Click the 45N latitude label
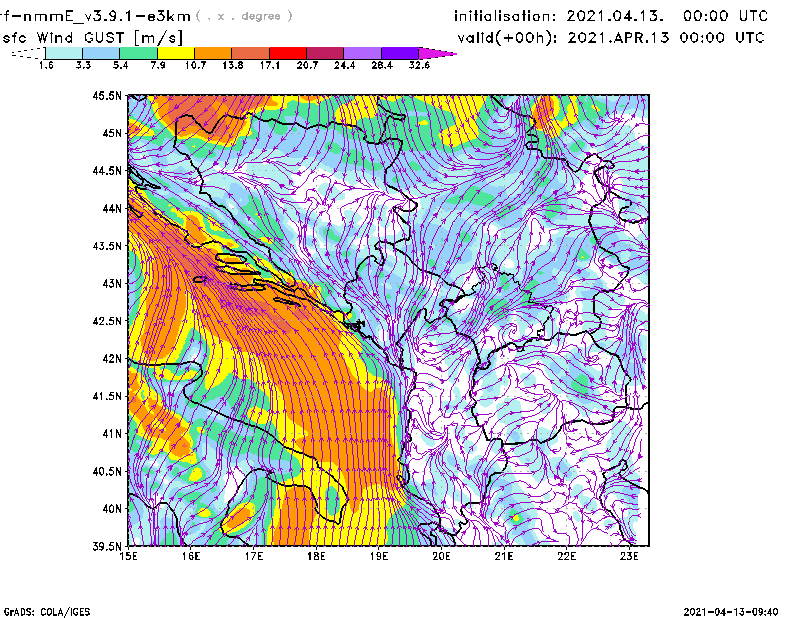800x618 pixels. coord(112,133)
